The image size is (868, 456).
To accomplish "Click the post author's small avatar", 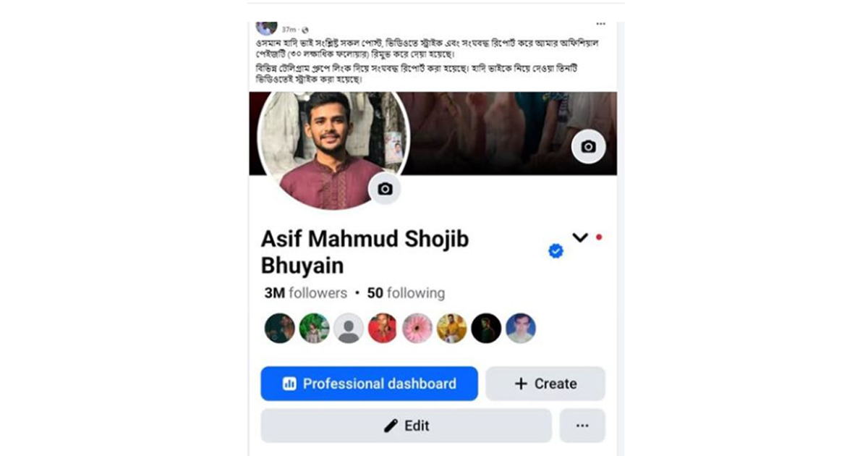I will point(266,28).
